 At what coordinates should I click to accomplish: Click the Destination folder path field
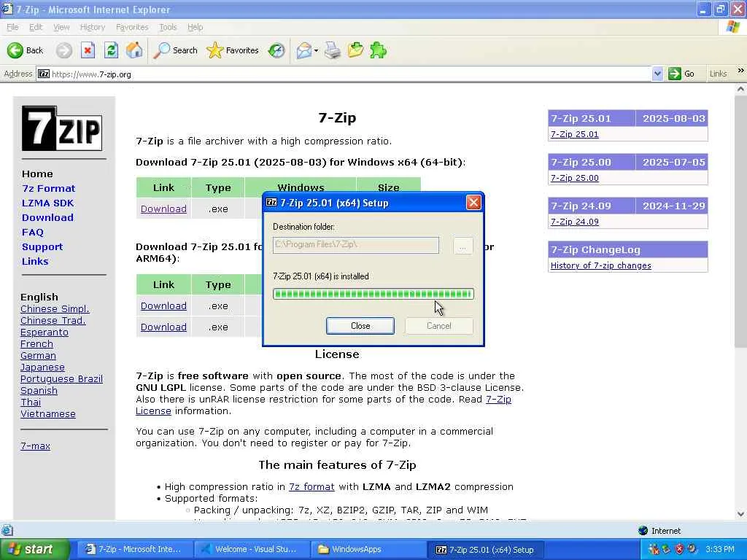(356, 245)
